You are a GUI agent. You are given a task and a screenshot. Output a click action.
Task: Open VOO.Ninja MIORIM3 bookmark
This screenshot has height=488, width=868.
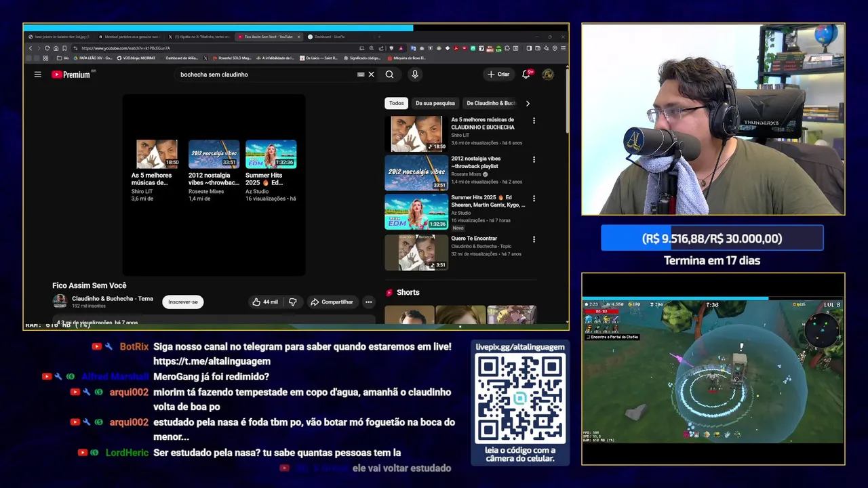[136, 58]
